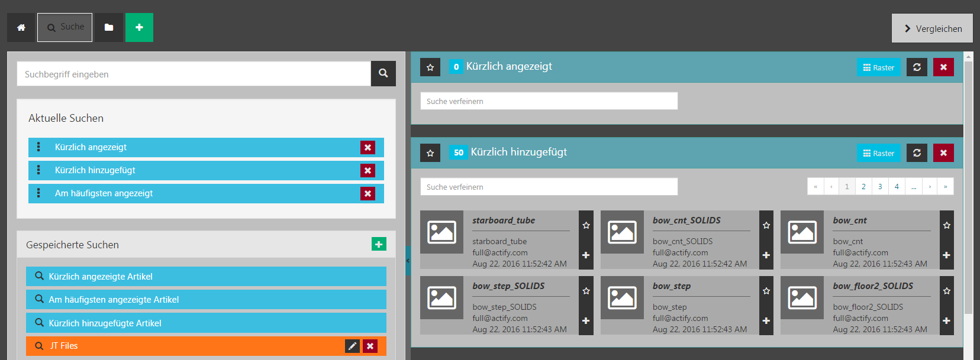The image size is (980, 360).
Task: Switch Kürzlich hinzugefügt to Raster view
Action: click(x=878, y=153)
